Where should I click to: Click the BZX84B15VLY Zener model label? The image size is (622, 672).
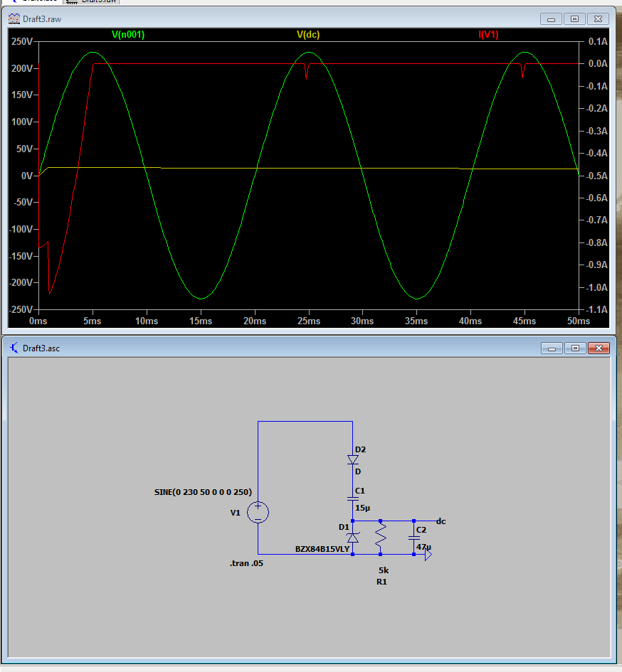[x=322, y=549]
